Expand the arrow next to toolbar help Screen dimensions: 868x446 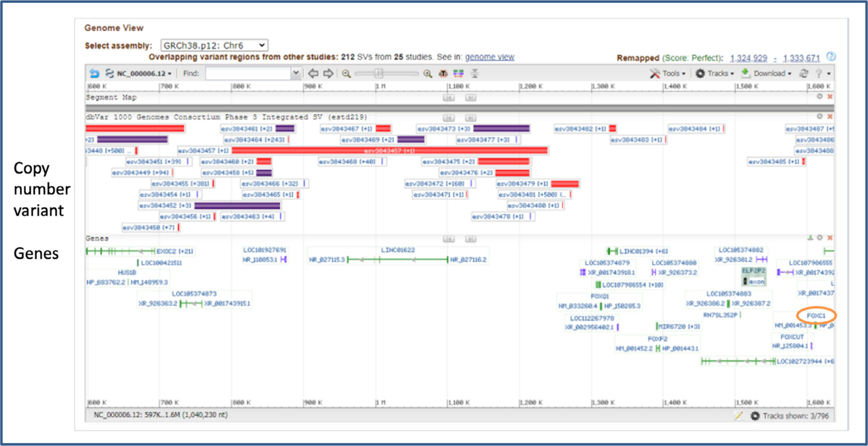pyautogui.click(x=829, y=74)
